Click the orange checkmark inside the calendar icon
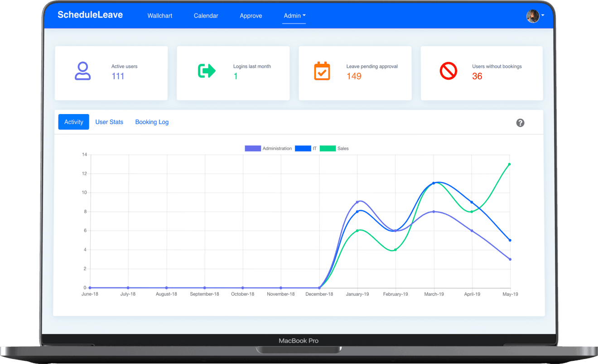 click(x=322, y=72)
